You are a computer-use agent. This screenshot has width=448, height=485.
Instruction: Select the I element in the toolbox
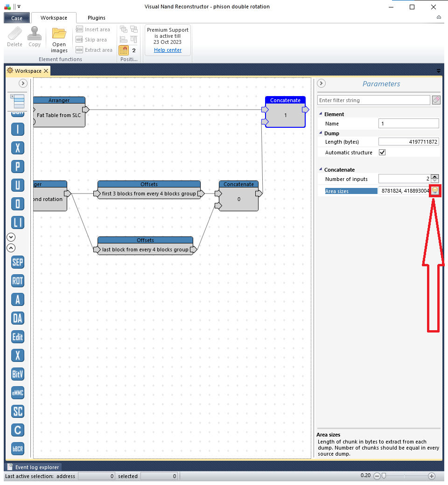point(18,129)
